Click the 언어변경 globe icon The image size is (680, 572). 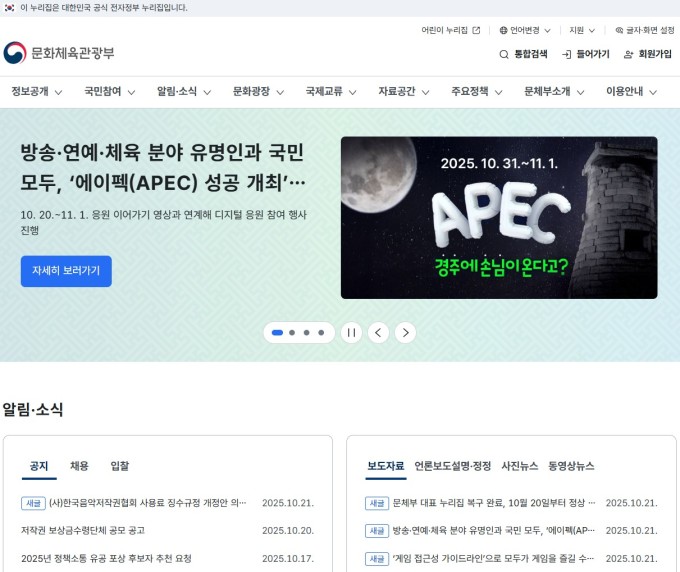tap(503, 30)
